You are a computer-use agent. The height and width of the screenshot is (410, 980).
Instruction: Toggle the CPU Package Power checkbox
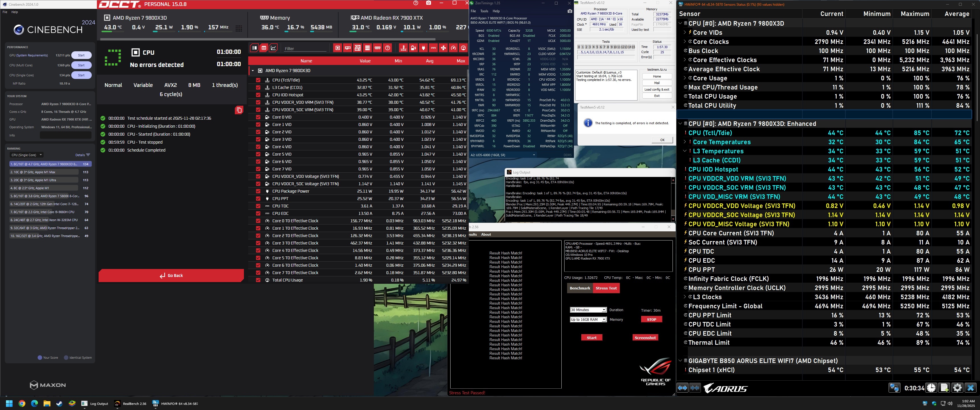click(258, 191)
